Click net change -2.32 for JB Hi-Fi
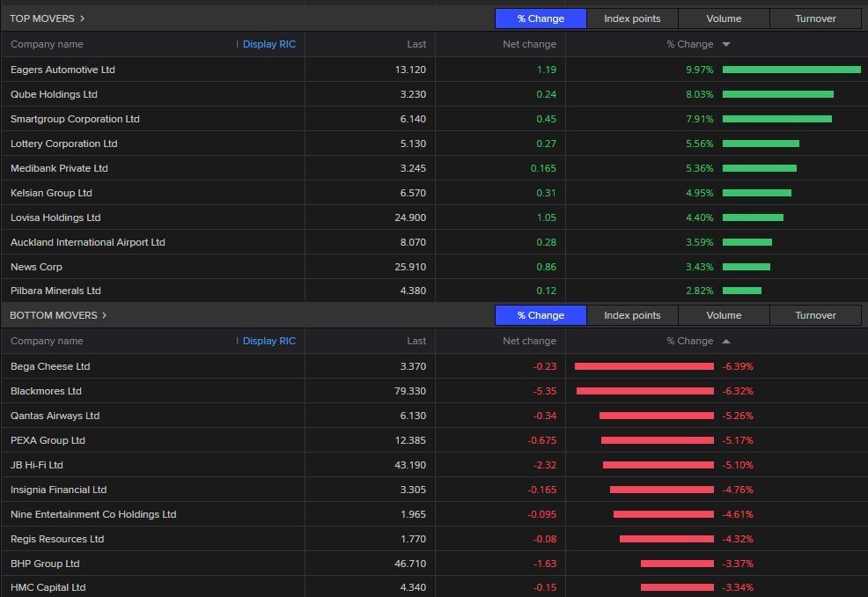 coord(545,465)
